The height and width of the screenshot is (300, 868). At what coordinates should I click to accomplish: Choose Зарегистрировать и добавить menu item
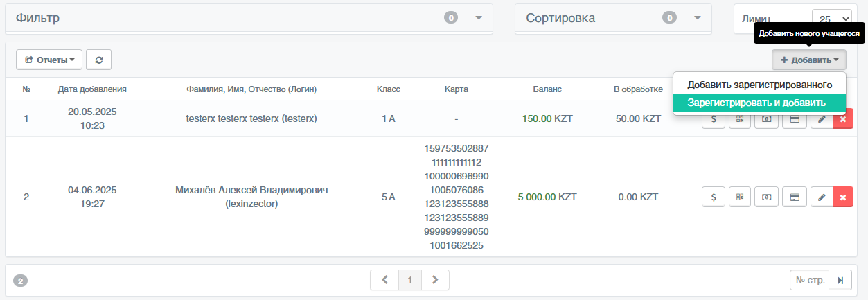[759, 103]
